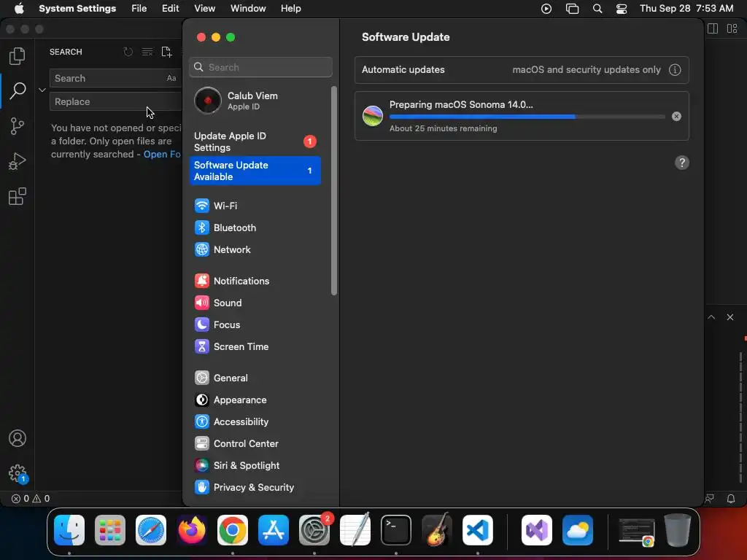Open Explorer in VS Code activity bar
Viewport: 747px width, 560px height.
point(18,56)
